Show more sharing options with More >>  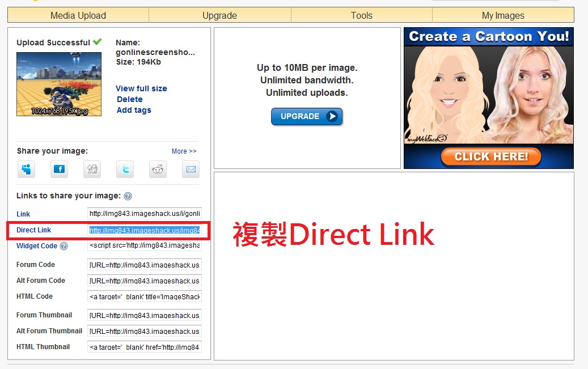pyautogui.click(x=184, y=151)
